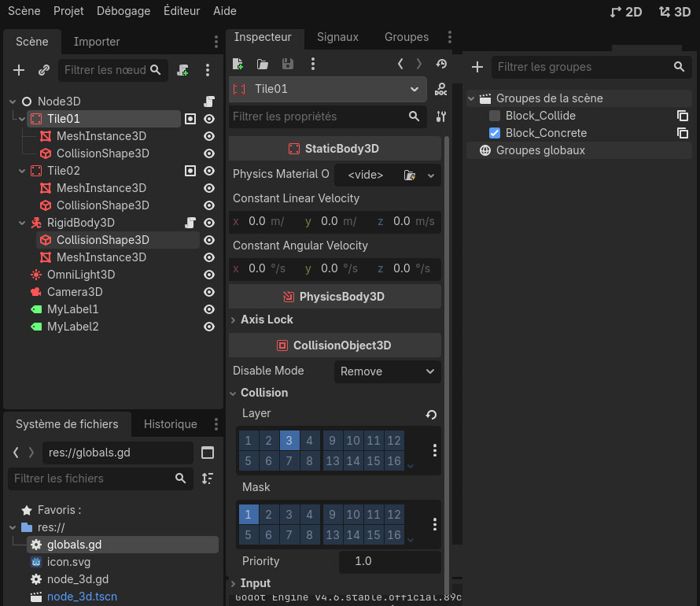Enable the Block_Collide group checkbox
Screen dimensions: 700x606
click(x=495, y=116)
